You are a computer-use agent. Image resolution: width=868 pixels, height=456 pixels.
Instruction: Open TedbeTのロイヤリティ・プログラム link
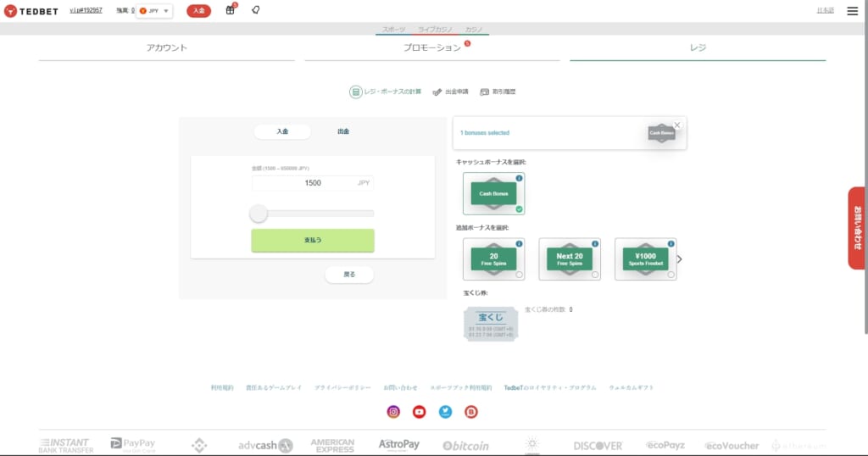(549, 388)
